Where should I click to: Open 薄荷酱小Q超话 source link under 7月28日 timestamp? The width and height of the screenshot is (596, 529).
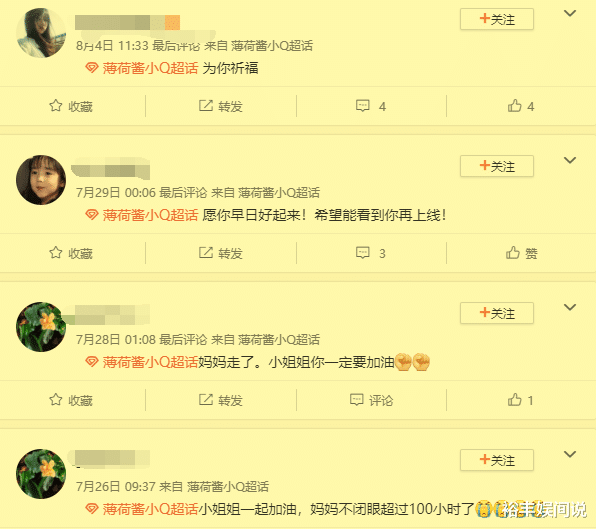[279, 339]
